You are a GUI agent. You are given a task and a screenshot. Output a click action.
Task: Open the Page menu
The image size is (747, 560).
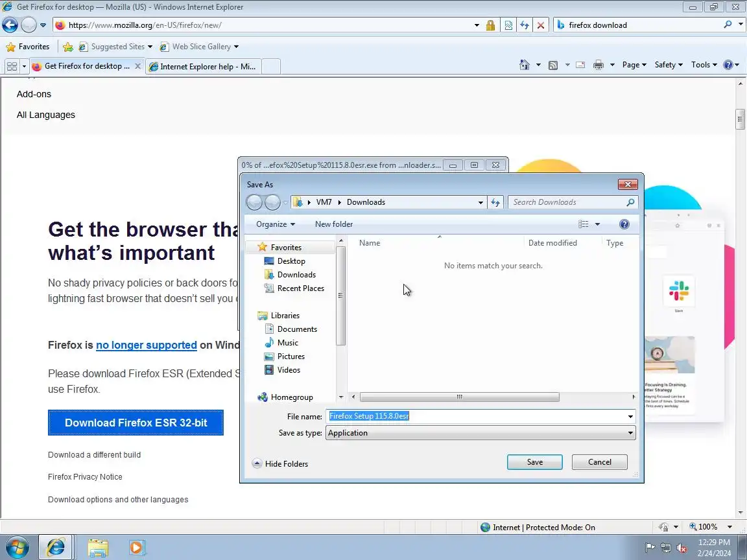tap(634, 65)
